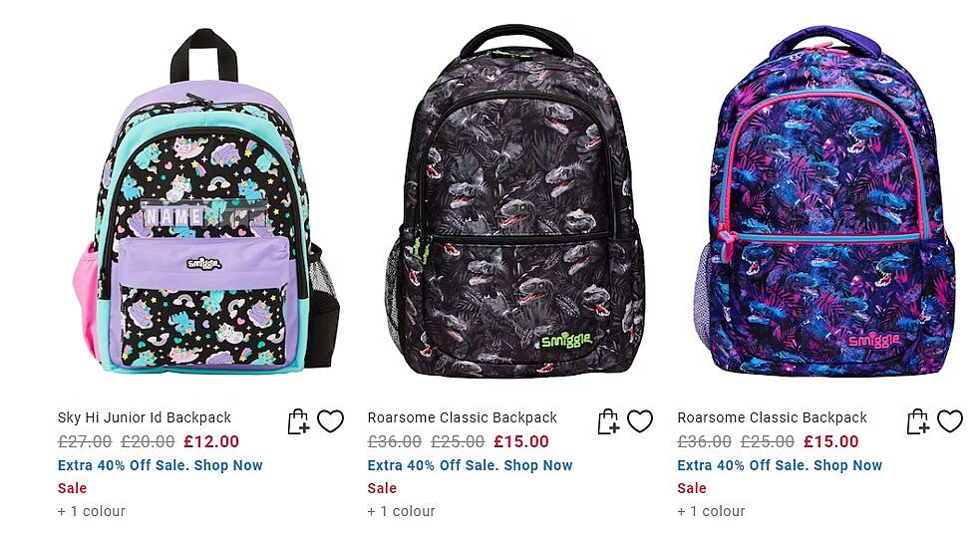This screenshot has width=980, height=536.
Task: Open the purple dinosaur Roarsome backpack image
Action: [x=825, y=201]
